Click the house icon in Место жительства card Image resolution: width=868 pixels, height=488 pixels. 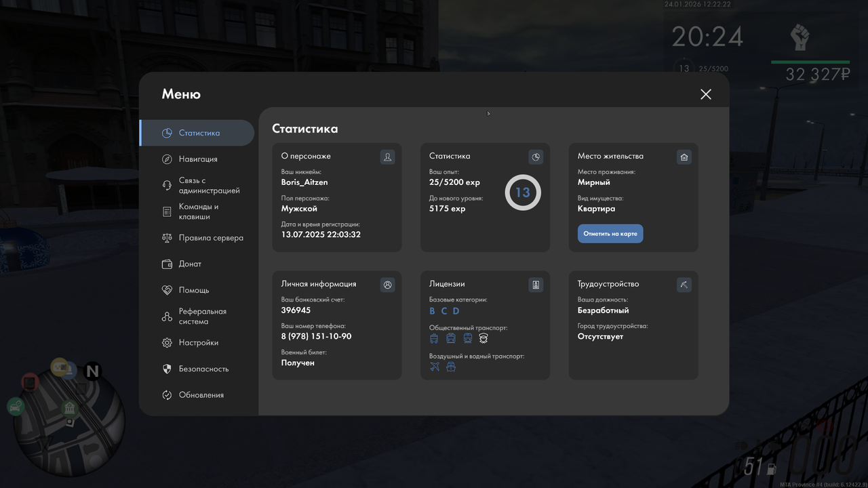click(684, 157)
